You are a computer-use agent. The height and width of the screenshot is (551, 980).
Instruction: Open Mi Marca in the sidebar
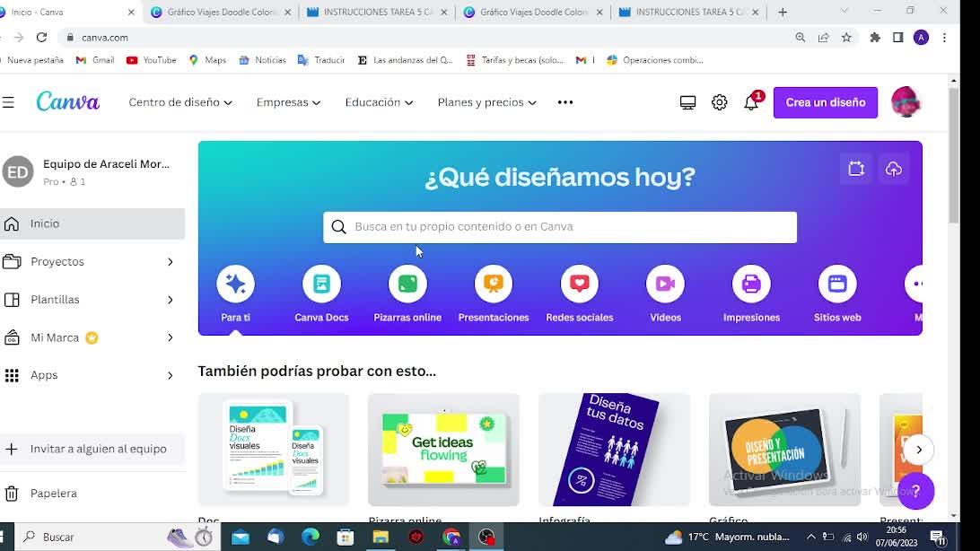pyautogui.click(x=92, y=338)
